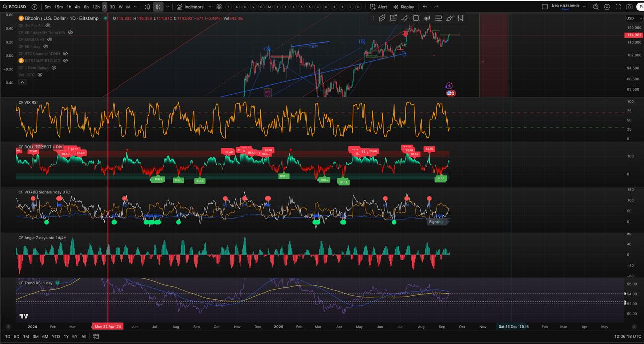Click the CF Angle 7 days pane title
The width and height of the screenshot is (644, 344).
tap(43, 238)
